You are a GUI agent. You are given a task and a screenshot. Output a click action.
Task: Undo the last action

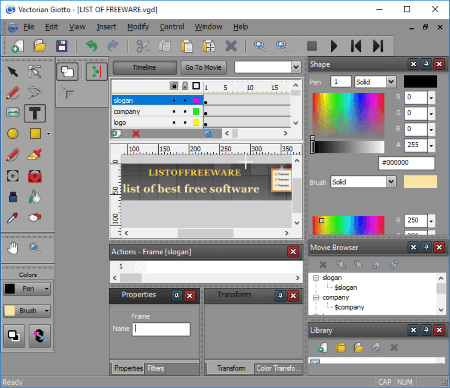click(91, 46)
